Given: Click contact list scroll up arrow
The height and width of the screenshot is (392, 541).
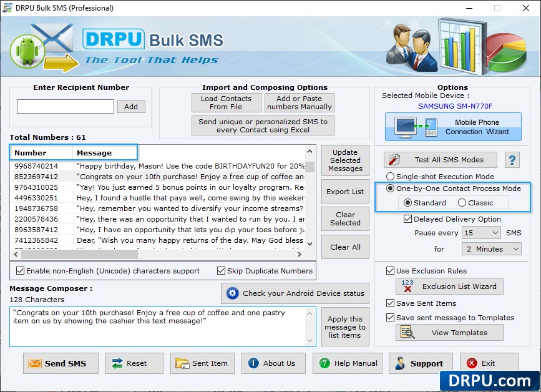Looking at the screenshot, I should (x=310, y=151).
